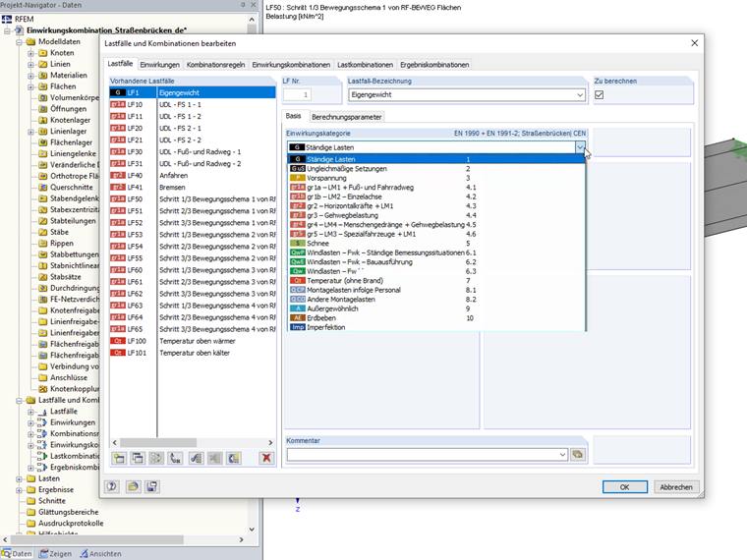Pin the Projekt-Navigator panel
747x560 pixels.
[243, 5]
